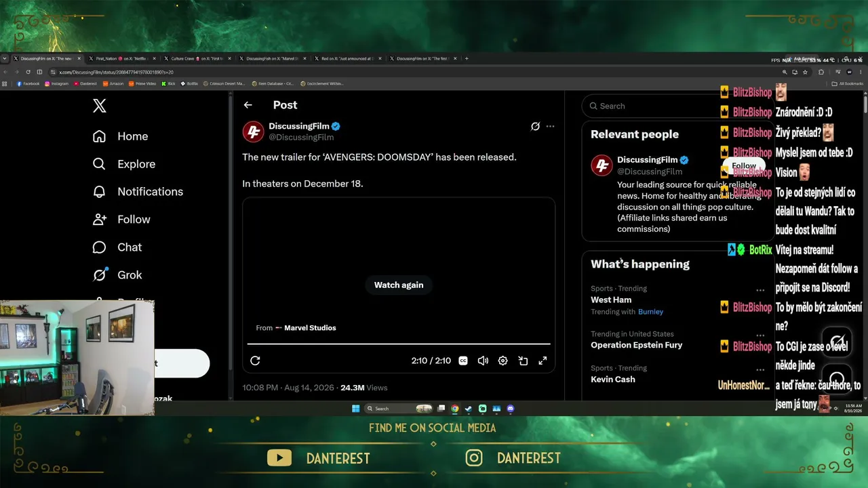Screen dimensions: 868x488
Task: Open Grok from the sidebar
Action: [117, 275]
